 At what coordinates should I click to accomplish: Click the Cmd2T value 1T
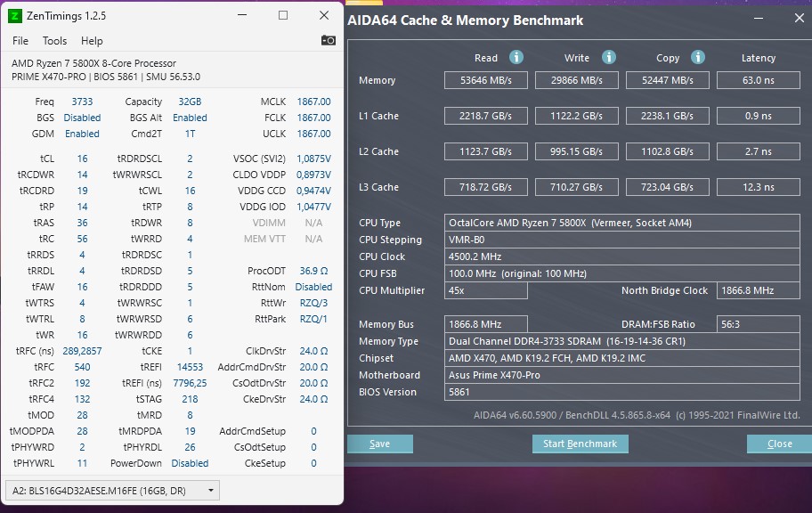(190, 134)
